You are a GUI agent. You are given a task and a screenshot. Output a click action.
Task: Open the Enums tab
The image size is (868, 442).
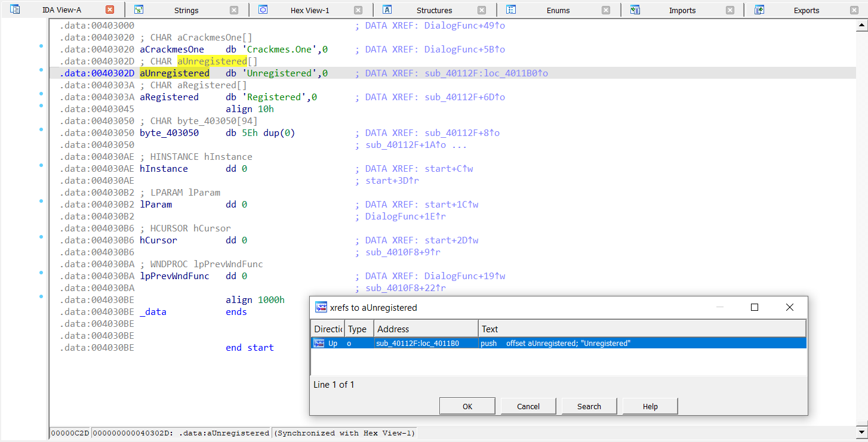click(x=558, y=10)
